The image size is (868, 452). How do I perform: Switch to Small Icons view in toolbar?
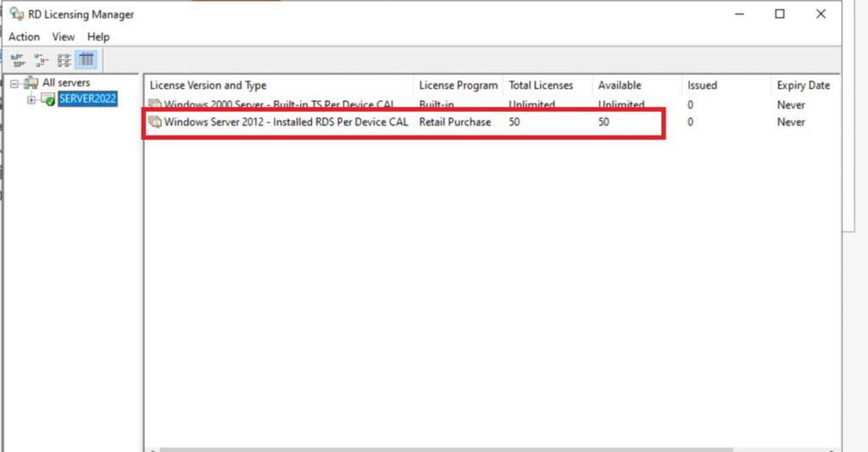click(41, 60)
